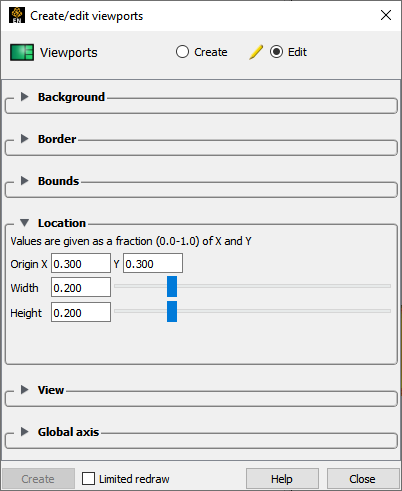The width and height of the screenshot is (402, 491).
Task: Click the Origin Y input field
Action: pos(153,263)
